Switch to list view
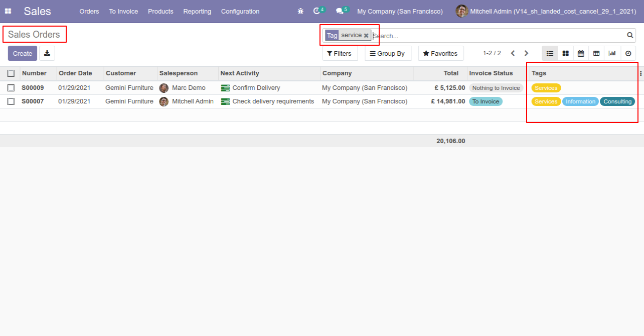Image resolution: width=644 pixels, height=336 pixels. point(550,53)
